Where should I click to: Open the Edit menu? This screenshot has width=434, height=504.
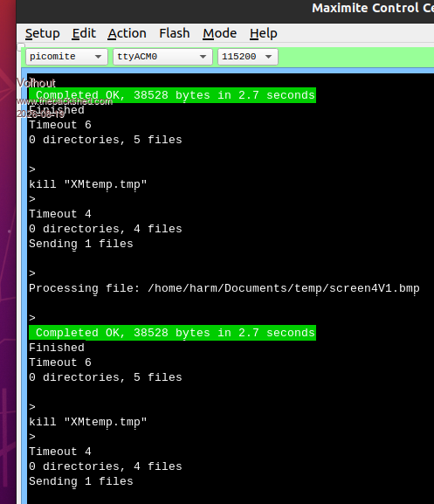click(84, 33)
